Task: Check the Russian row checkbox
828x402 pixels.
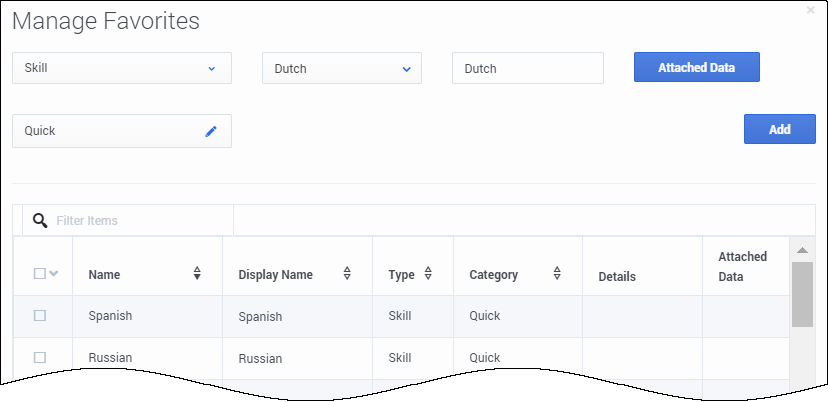Action: [40, 358]
